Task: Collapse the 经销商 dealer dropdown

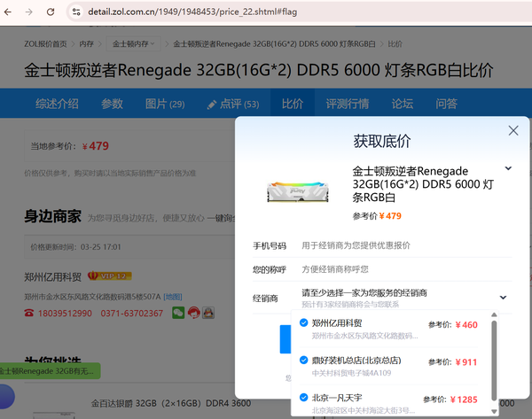Action: 503,298
